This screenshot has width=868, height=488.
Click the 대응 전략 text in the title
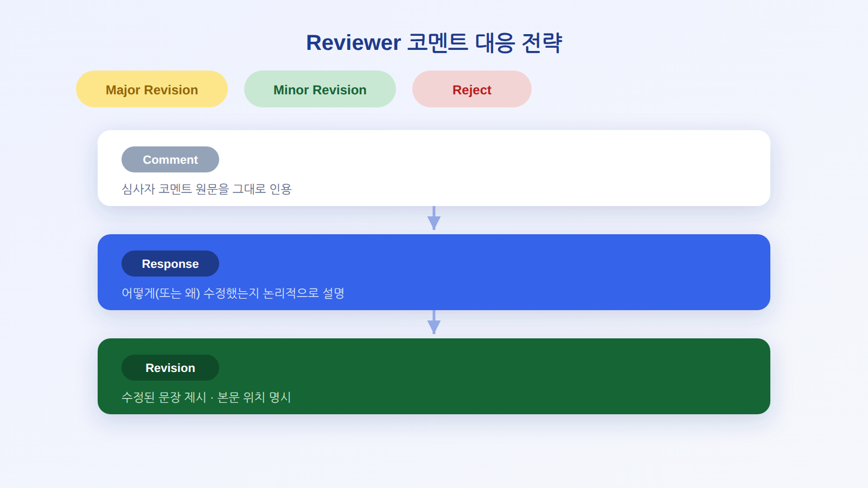519,42
